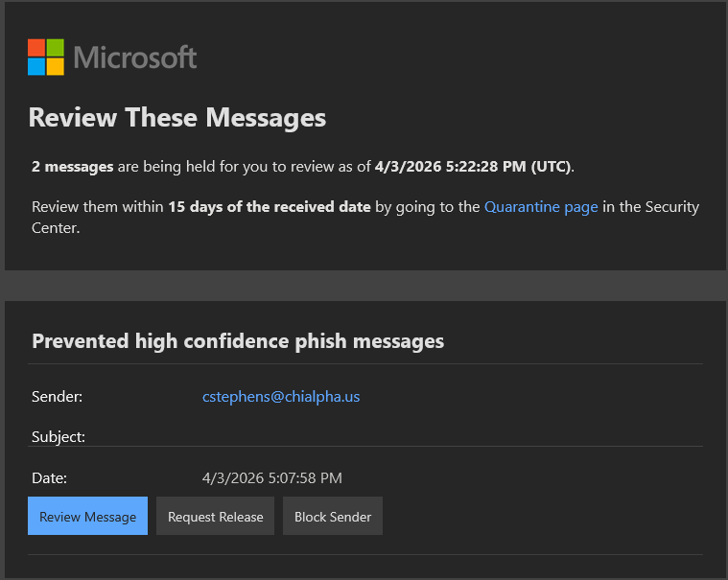Select the timestamp 4/3/2026 5:22:28 PM (UTC)
The height and width of the screenshot is (580, 728).
click(473, 167)
